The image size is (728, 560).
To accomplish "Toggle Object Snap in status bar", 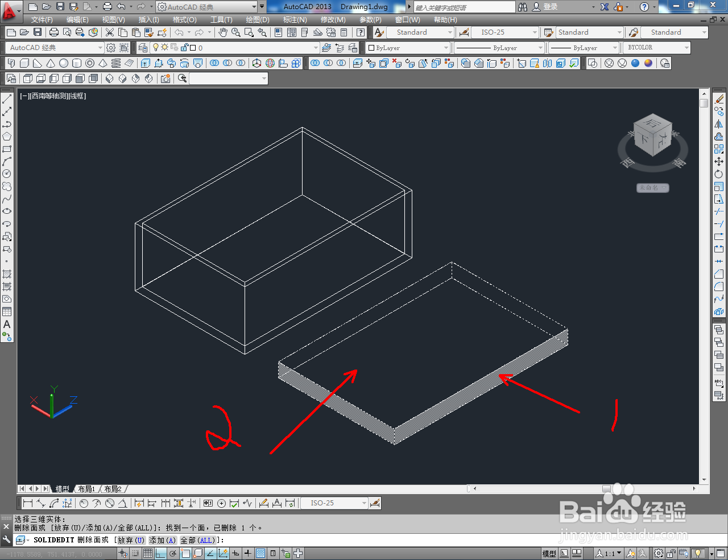I will tap(185, 553).
